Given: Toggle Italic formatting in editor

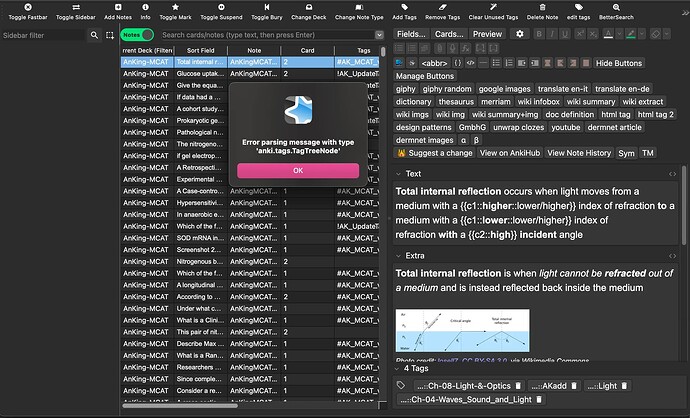Looking at the screenshot, I should tap(554, 33).
